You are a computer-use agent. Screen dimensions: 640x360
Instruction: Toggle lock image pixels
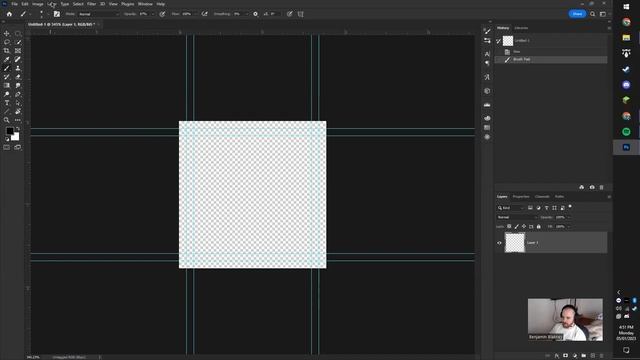click(516, 226)
